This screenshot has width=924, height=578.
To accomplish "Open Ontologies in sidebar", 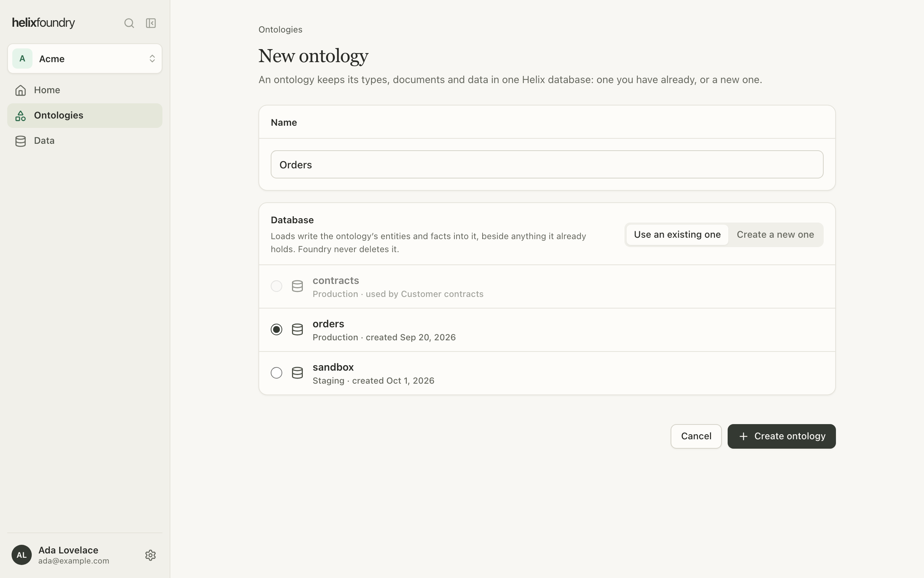I will (85, 116).
